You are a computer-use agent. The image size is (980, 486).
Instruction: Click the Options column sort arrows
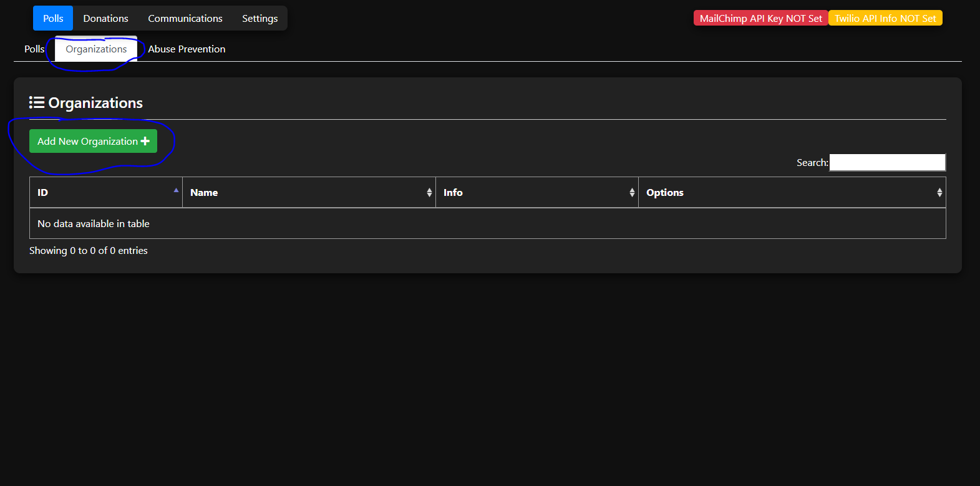[939, 193]
